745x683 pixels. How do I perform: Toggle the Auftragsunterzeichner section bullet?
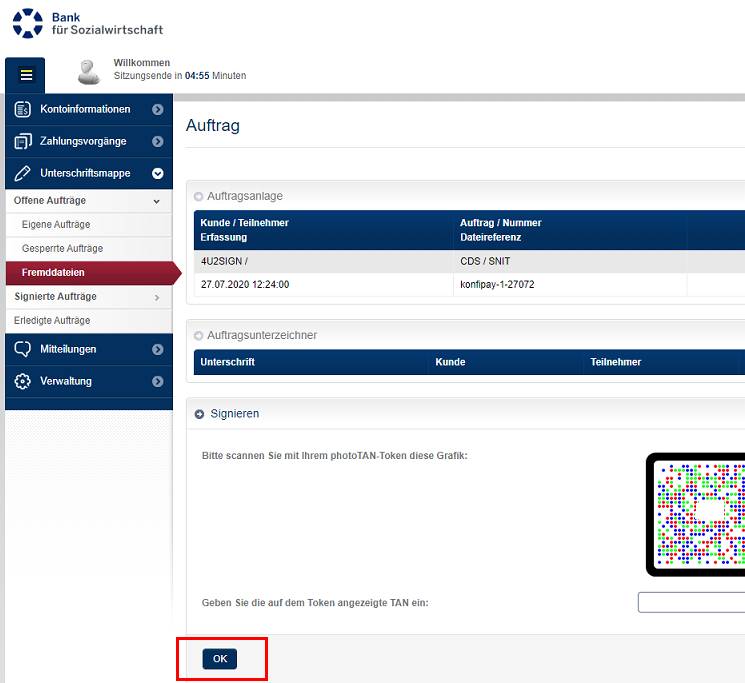[x=199, y=336]
